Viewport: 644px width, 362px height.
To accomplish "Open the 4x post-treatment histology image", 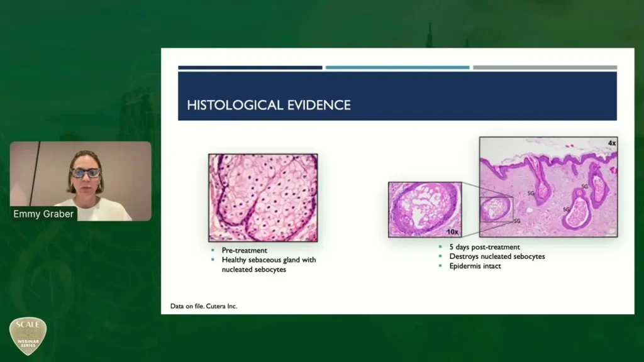I will [x=548, y=187].
